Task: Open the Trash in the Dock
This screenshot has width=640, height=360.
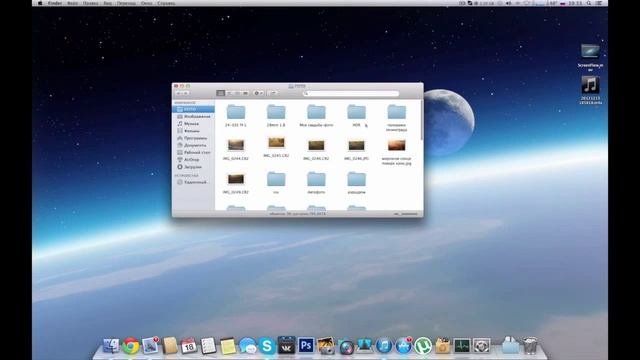Action: click(x=530, y=346)
